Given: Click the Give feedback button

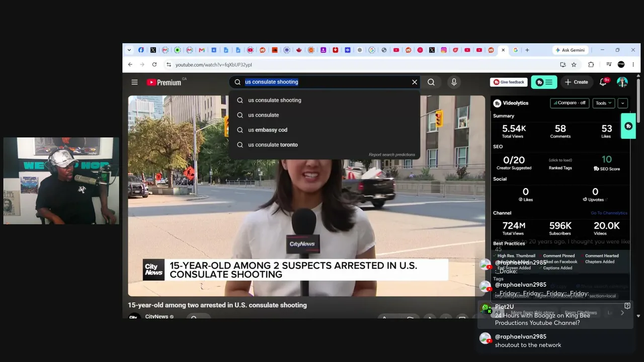Looking at the screenshot, I should point(509,82).
